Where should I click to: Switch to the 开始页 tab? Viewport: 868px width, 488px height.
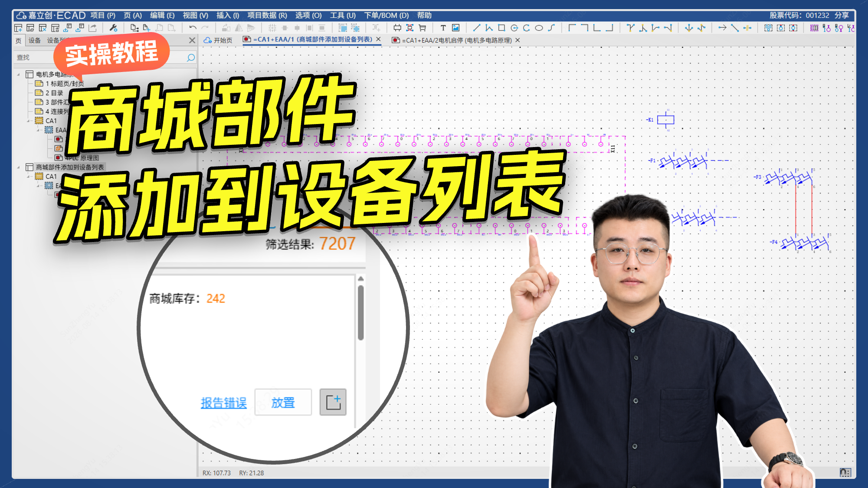[218, 40]
